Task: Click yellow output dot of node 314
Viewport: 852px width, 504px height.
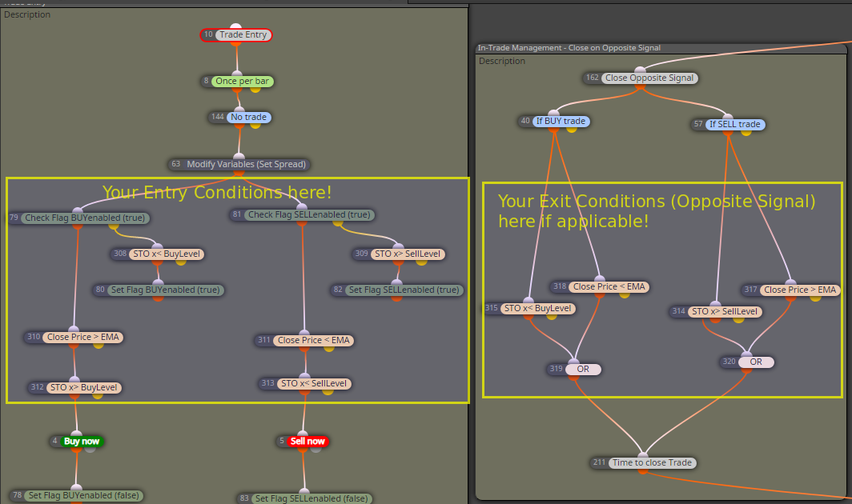Action: click(x=739, y=319)
